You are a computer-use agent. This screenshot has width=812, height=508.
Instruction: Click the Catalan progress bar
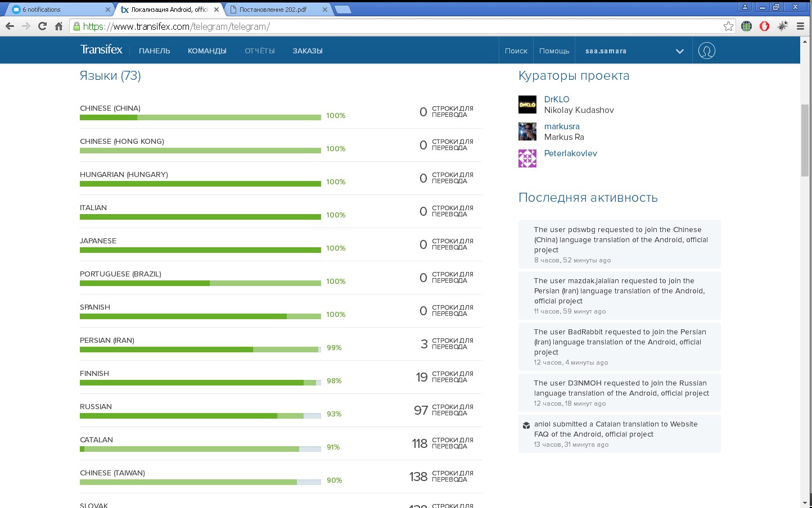pos(200,449)
